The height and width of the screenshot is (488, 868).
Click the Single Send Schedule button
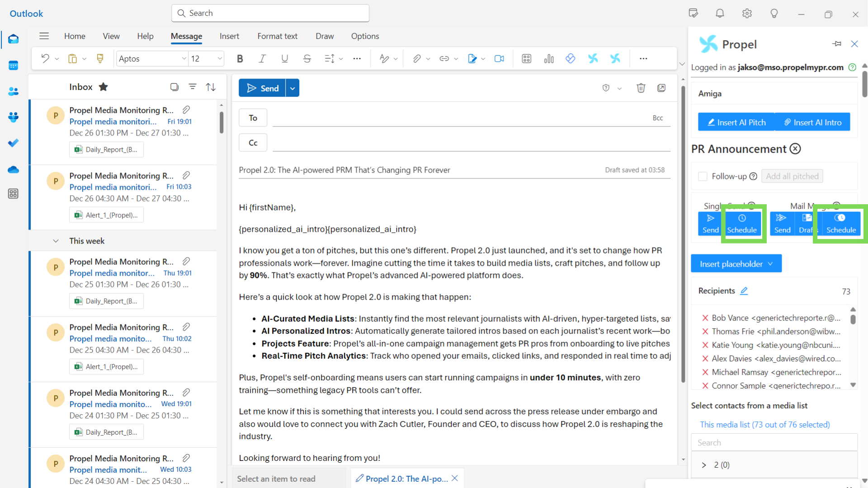742,224
